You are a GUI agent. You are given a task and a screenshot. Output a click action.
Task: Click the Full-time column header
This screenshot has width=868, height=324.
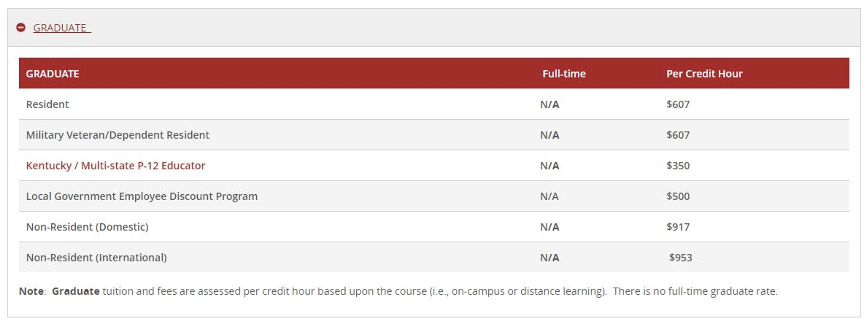[563, 74]
